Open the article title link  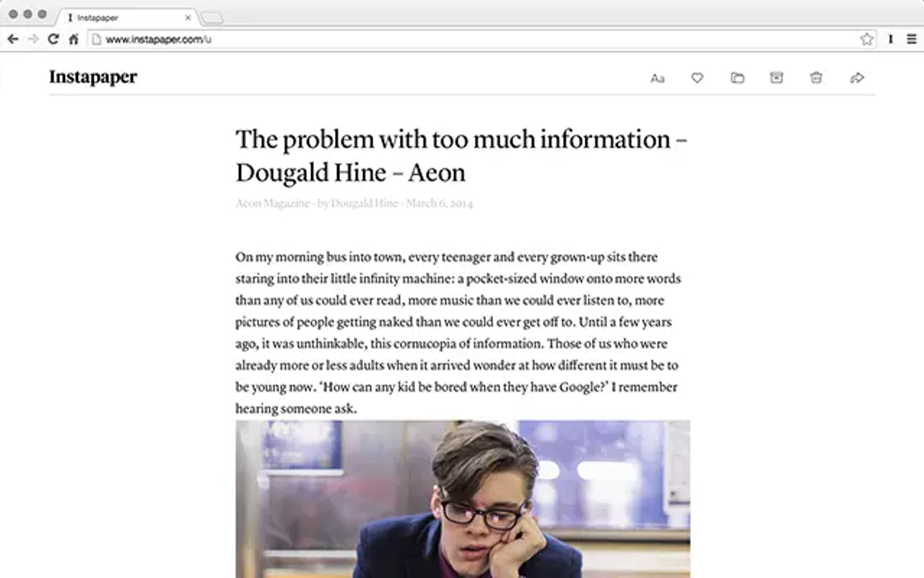pos(461,155)
